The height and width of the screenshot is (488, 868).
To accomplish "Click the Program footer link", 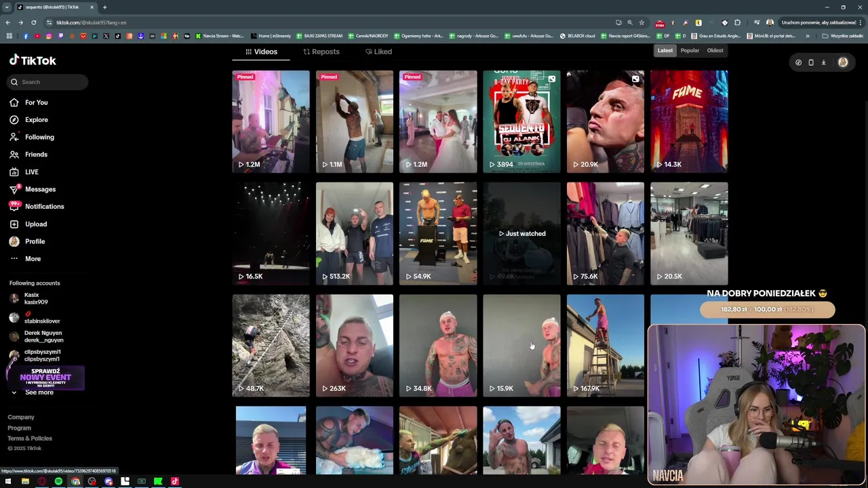I will pos(19,428).
